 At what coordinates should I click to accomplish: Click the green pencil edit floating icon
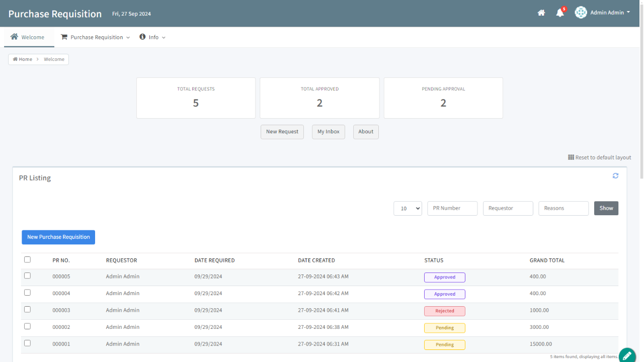click(x=627, y=355)
